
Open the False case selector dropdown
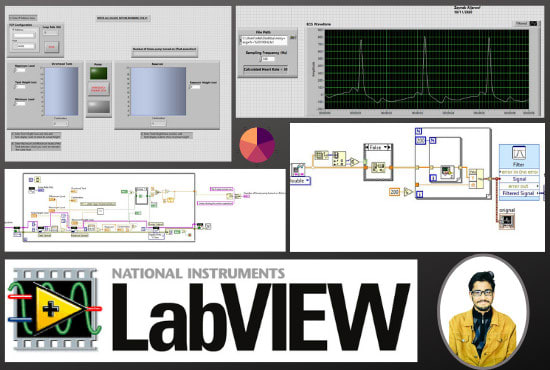click(x=378, y=148)
